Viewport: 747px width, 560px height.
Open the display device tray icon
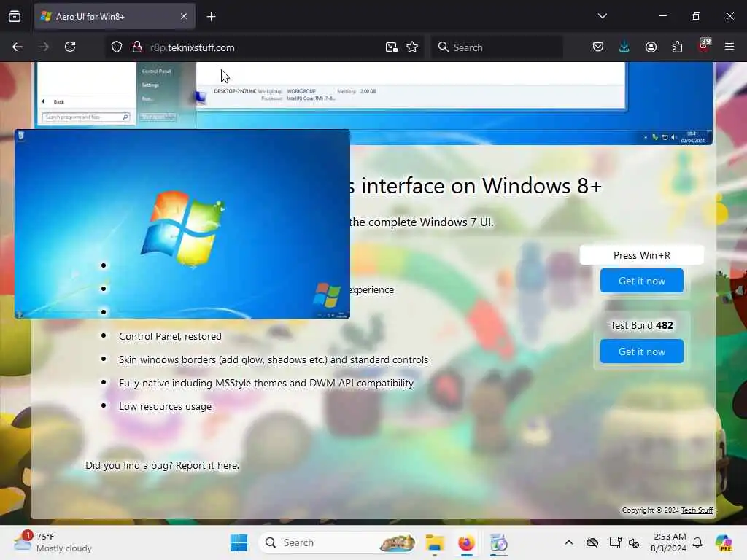tap(616, 542)
